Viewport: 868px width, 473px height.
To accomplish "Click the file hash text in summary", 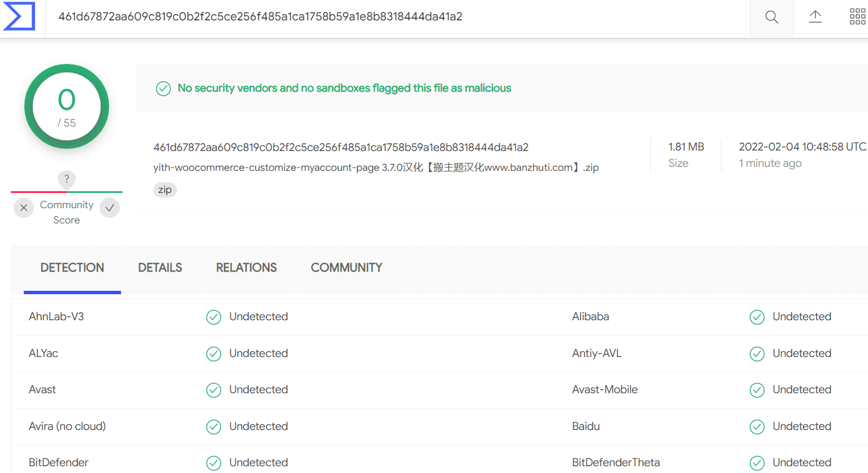I will coord(341,148).
